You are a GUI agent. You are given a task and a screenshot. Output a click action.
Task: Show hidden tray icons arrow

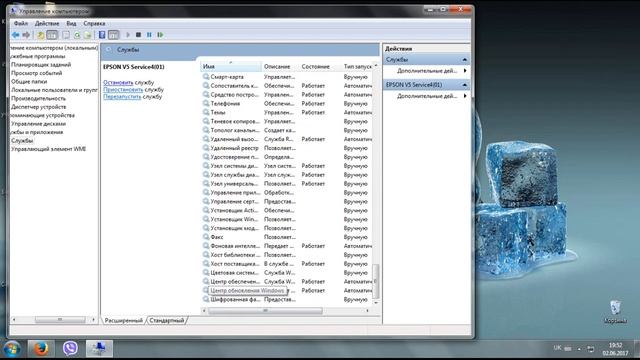click(579, 349)
